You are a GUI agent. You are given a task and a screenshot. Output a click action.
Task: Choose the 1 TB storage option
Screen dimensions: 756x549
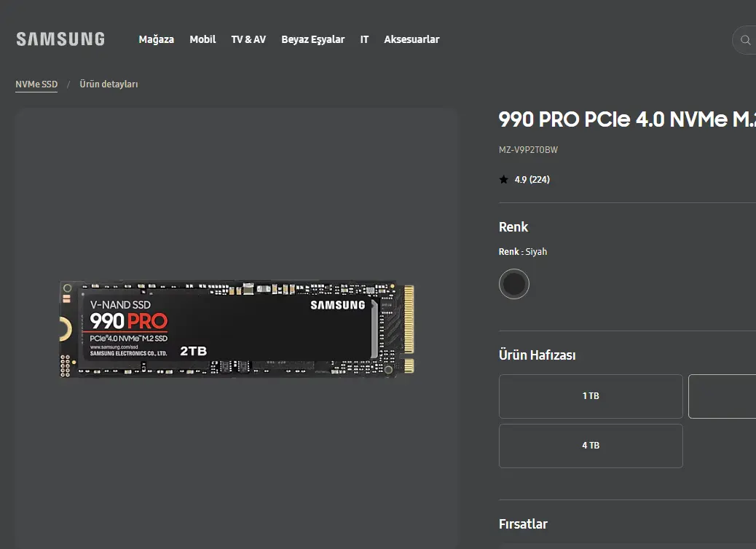click(591, 396)
